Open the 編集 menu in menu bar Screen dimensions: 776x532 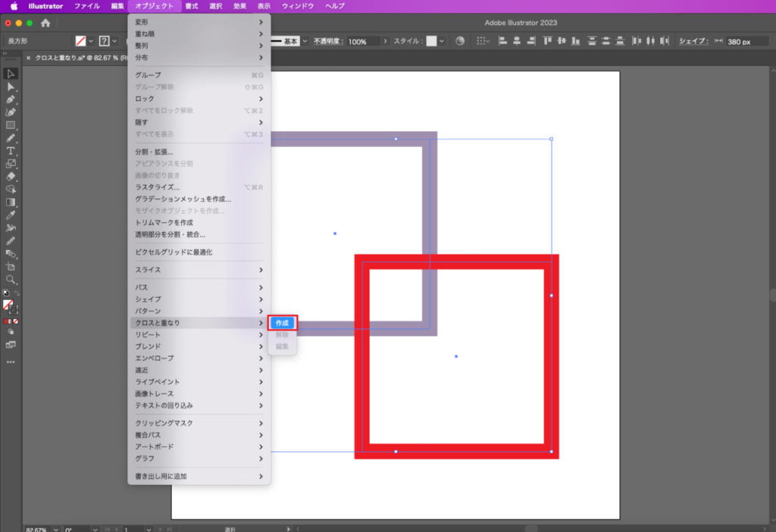117,6
